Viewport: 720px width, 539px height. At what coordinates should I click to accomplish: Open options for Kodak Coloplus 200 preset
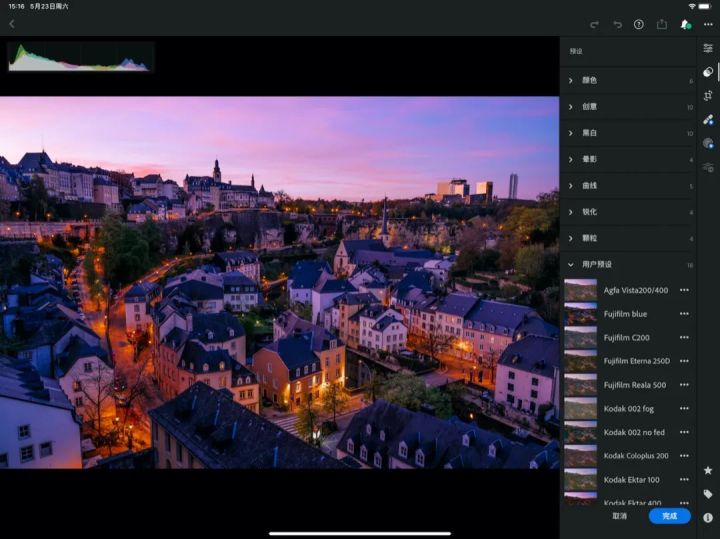coord(684,456)
